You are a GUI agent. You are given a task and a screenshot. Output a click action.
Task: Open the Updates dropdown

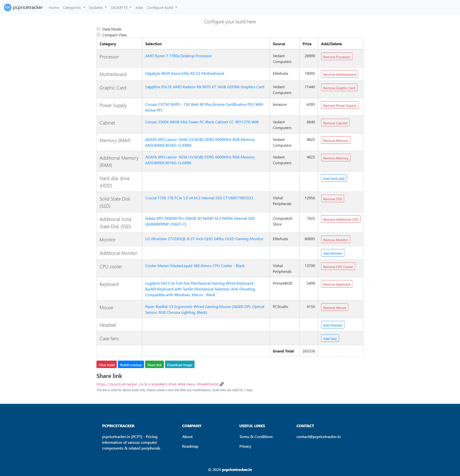point(97,7)
